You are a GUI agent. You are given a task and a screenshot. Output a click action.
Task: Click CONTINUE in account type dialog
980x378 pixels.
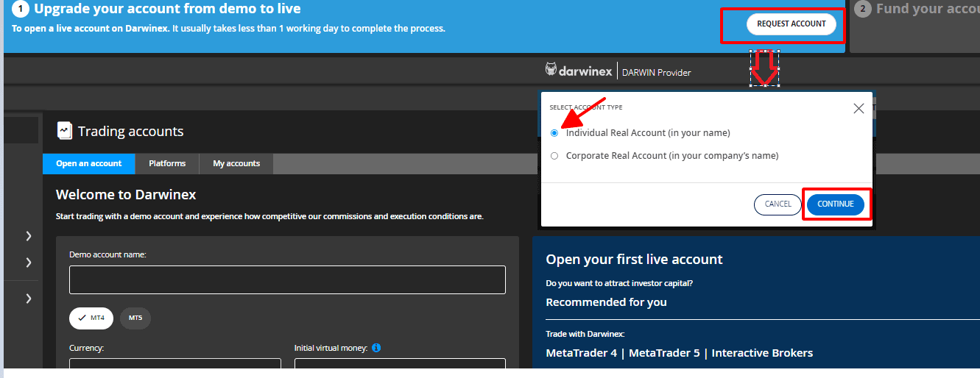(836, 204)
